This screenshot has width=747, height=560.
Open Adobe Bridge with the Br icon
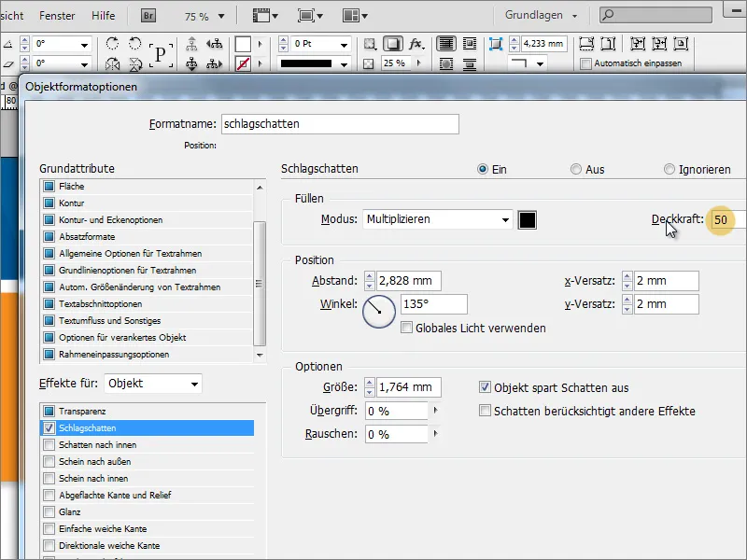pyautogui.click(x=147, y=15)
